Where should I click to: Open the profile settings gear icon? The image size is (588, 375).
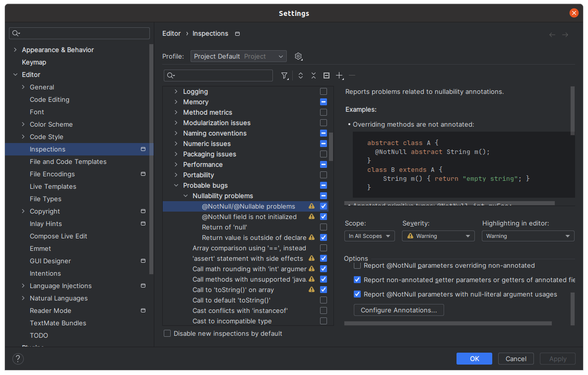tap(298, 56)
